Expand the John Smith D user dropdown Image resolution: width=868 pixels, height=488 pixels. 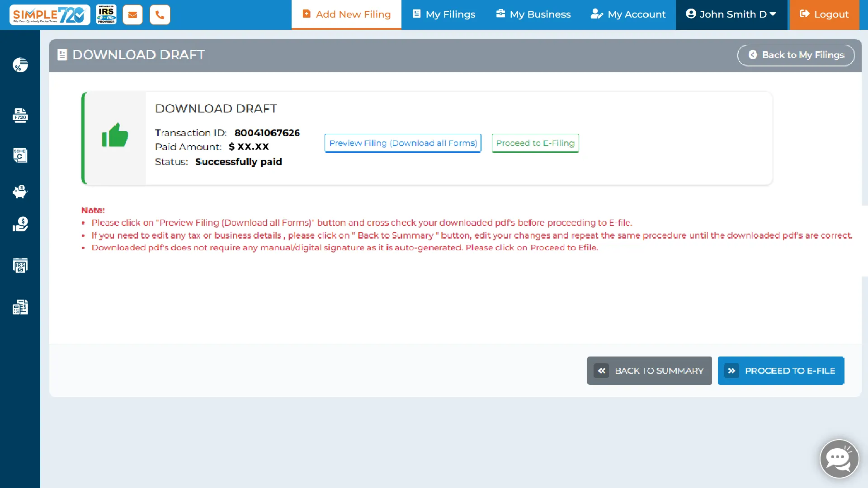pyautogui.click(x=731, y=14)
